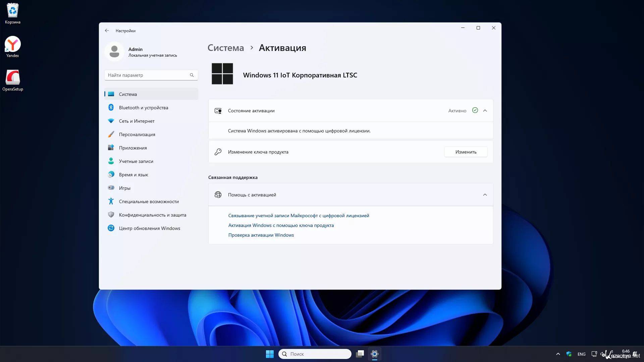The height and width of the screenshot is (362, 644).
Task: Open the Windows Start button
Action: 270,354
